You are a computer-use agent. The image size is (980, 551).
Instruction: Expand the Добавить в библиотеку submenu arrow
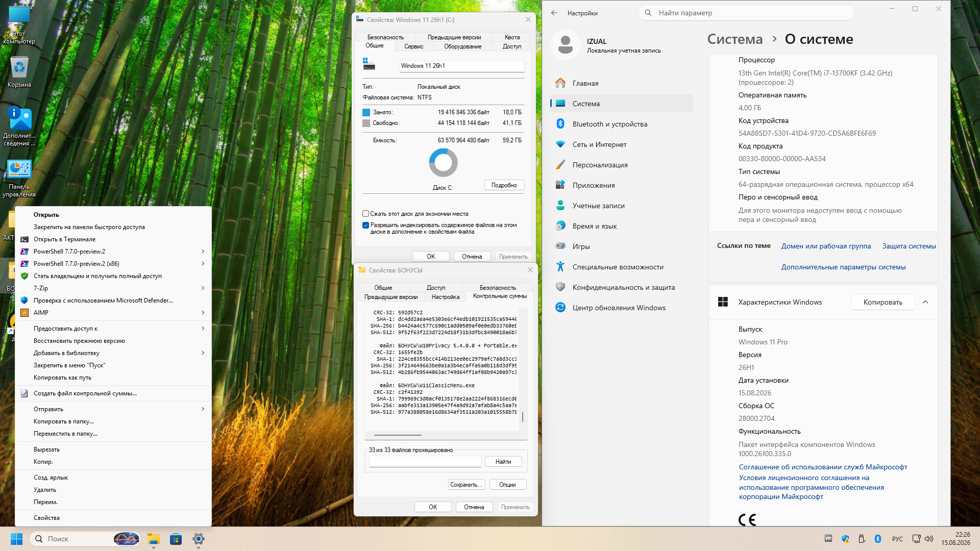[203, 353]
